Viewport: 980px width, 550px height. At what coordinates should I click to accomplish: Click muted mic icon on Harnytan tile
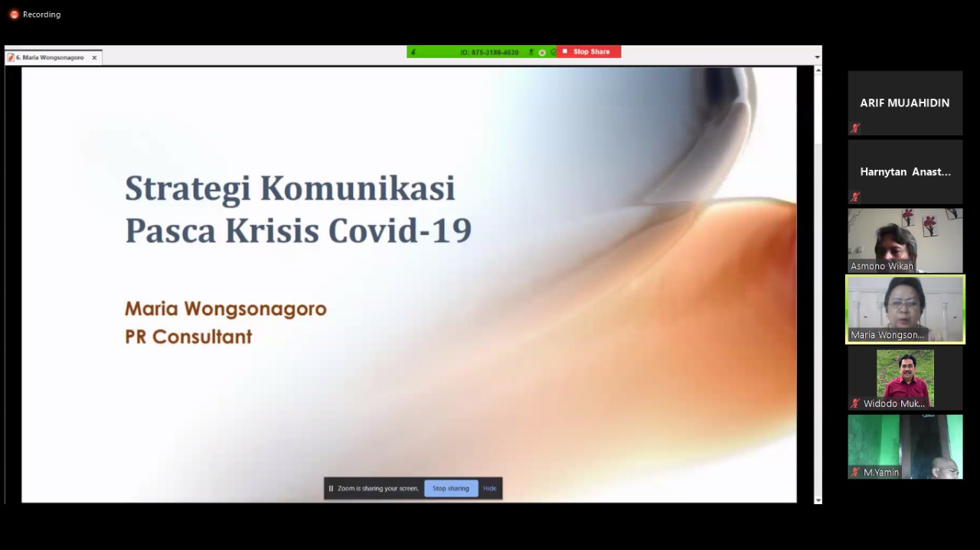855,197
